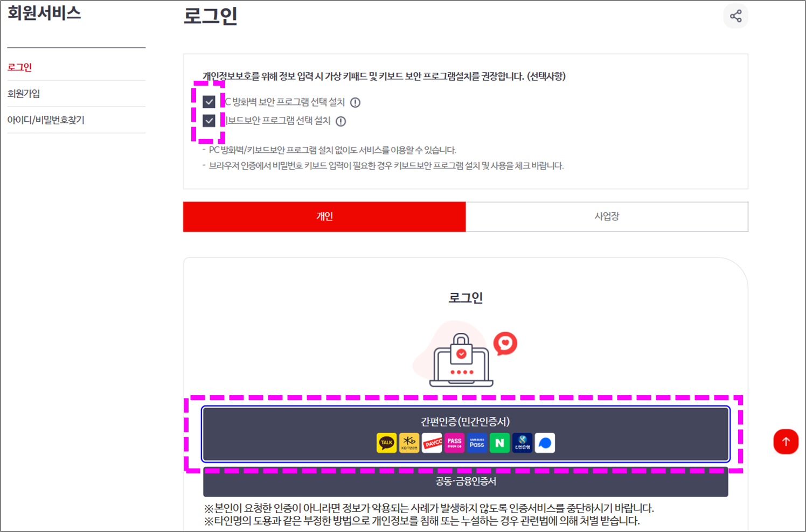806x532 pixels.
Task: Select the KB국민은행 certificate icon
Action: [x=409, y=443]
